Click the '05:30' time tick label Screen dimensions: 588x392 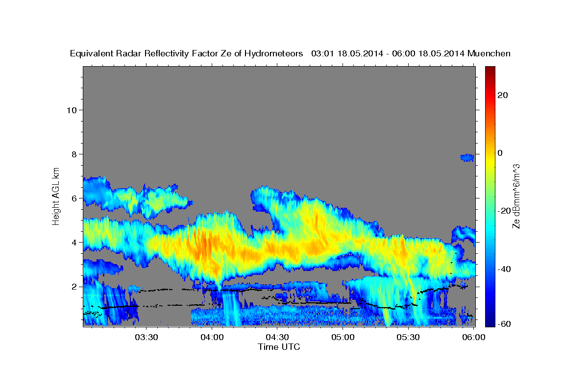[408, 337]
